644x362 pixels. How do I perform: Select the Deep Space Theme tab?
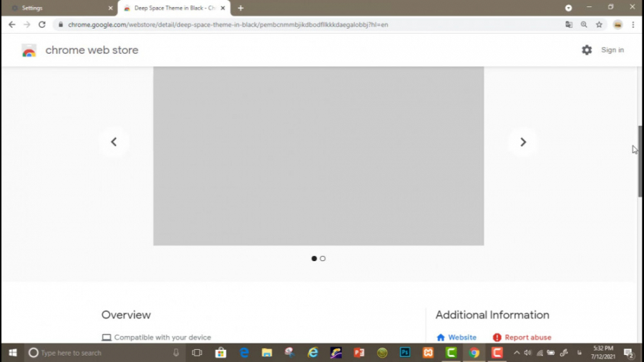[x=175, y=8]
